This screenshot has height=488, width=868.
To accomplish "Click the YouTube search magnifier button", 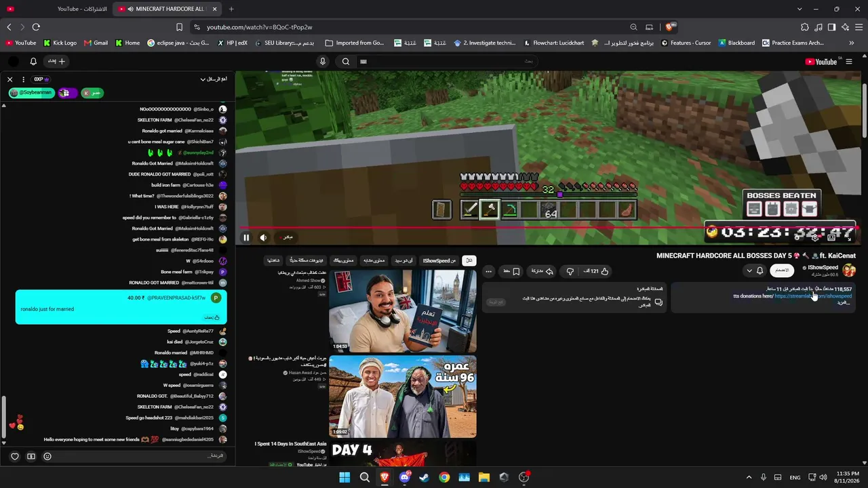I will tap(346, 61).
